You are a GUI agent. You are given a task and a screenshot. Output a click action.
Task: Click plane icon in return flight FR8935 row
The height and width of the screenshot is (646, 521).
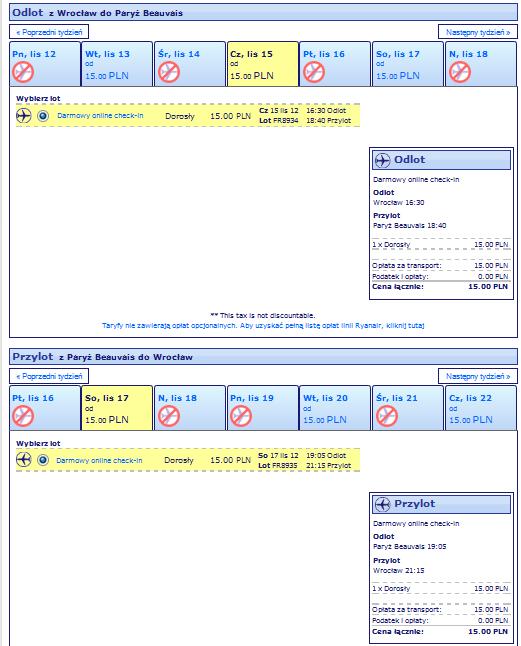[23, 460]
